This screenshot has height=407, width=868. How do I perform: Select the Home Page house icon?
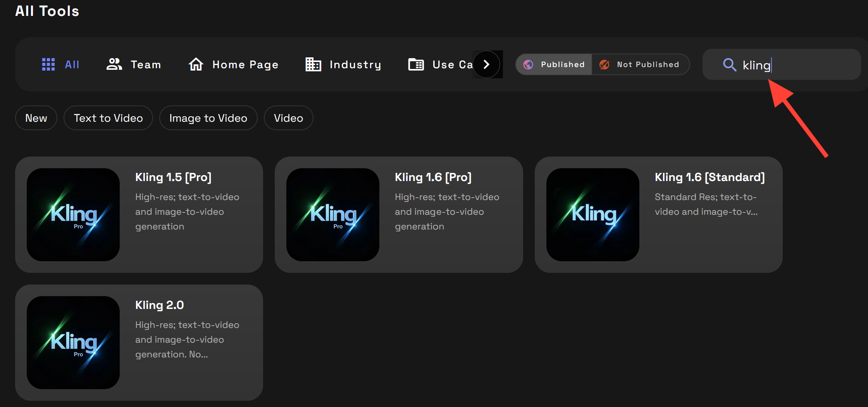(x=196, y=64)
